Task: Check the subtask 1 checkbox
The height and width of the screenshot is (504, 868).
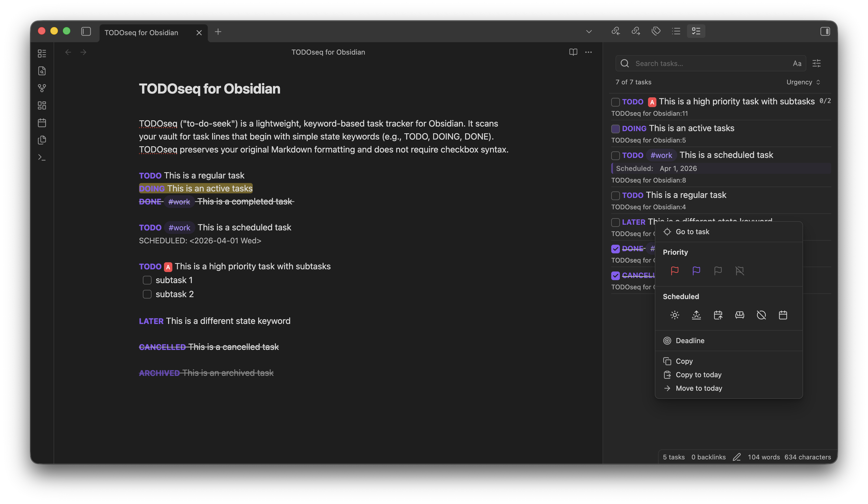Action: pyautogui.click(x=147, y=280)
